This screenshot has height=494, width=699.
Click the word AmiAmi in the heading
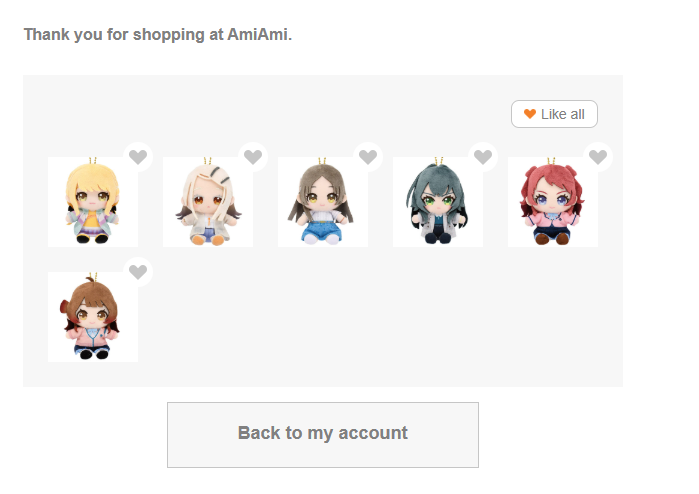pos(257,34)
